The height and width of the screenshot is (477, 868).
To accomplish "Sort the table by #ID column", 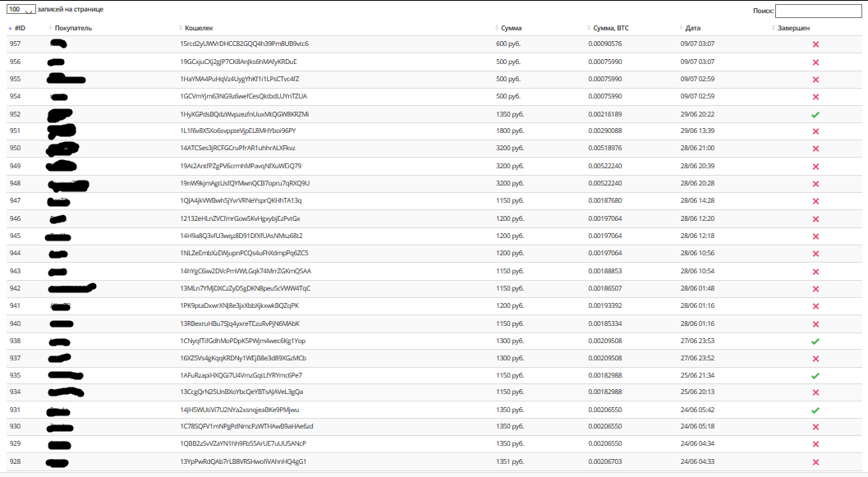I will [x=20, y=28].
